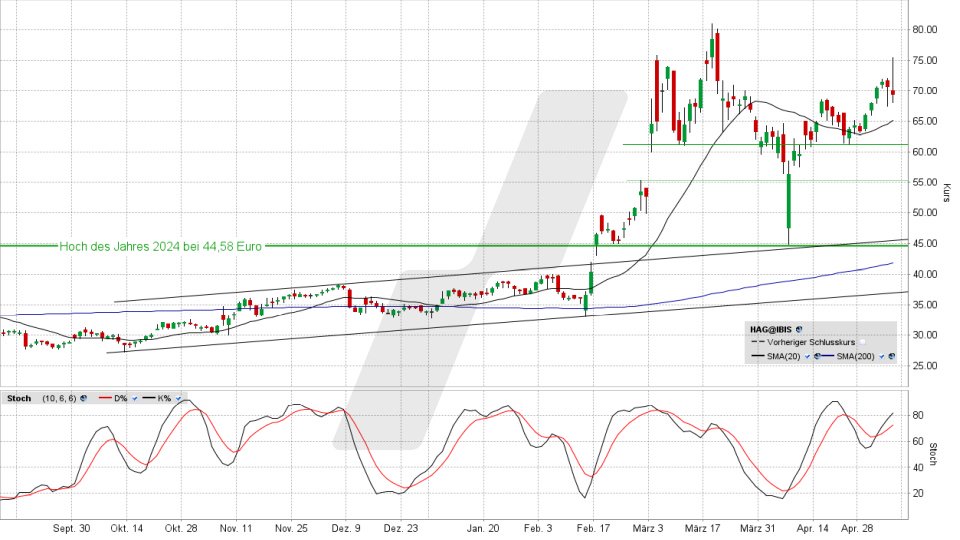The image size is (960, 540).
Task: Disable the D% line checkmark
Action: click(x=135, y=399)
